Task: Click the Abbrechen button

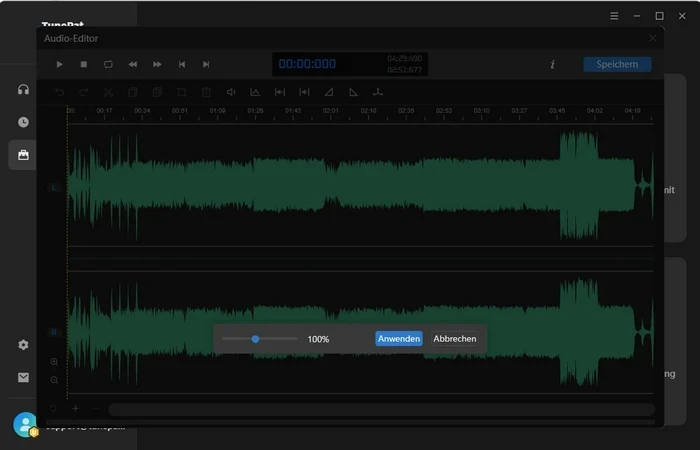Action: pos(454,339)
